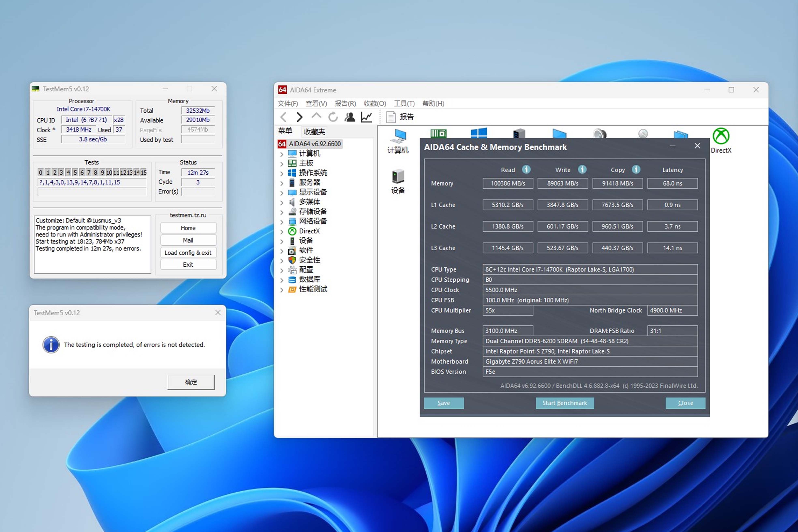Open the user icon in AIDA64 toolbar
The height and width of the screenshot is (532, 798).
click(350, 117)
